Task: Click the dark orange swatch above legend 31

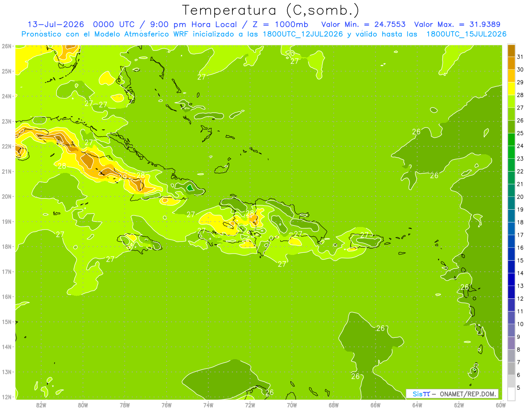Action: pyautogui.click(x=511, y=51)
